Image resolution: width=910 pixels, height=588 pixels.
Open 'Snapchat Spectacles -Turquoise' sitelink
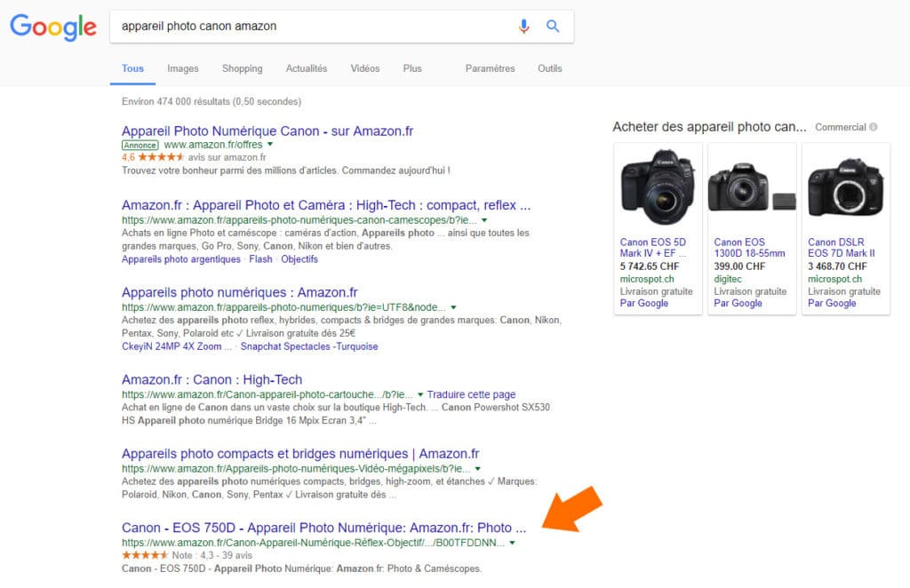click(x=309, y=346)
